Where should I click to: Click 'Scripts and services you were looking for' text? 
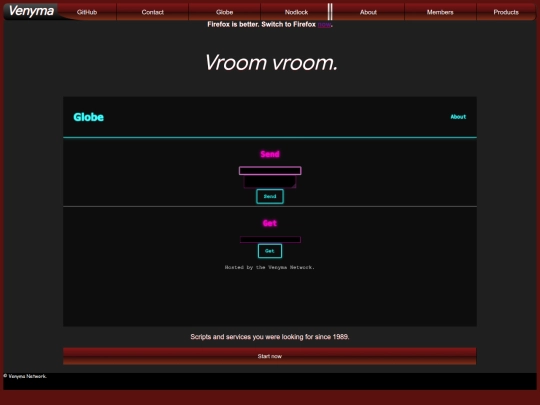pyautogui.click(x=270, y=337)
